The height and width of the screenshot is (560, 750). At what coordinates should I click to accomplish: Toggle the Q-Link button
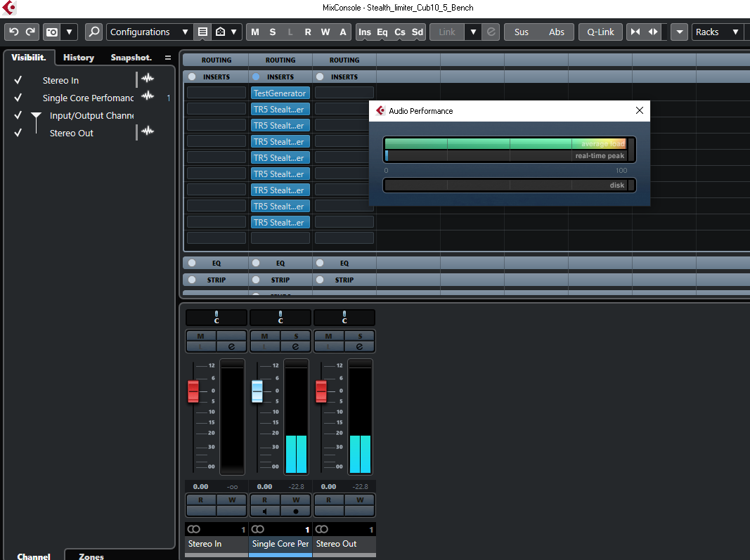[600, 32]
